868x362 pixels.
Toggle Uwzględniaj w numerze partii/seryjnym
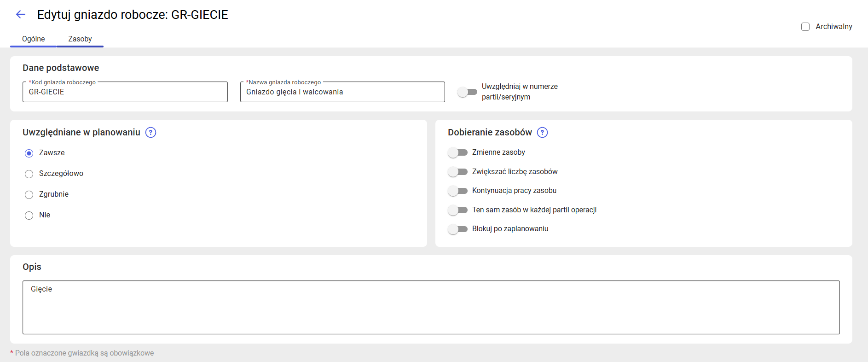(467, 92)
